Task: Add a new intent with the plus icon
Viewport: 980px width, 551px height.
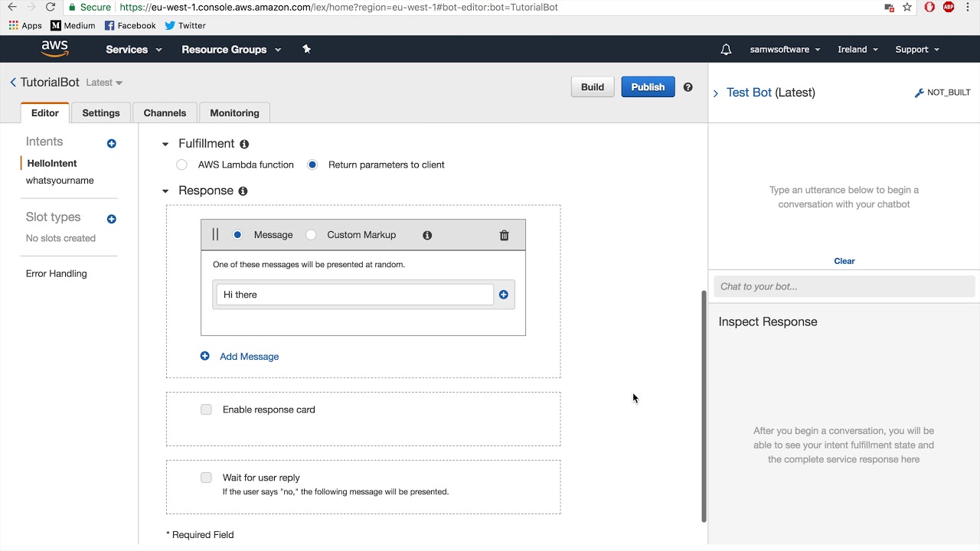Action: coord(112,143)
